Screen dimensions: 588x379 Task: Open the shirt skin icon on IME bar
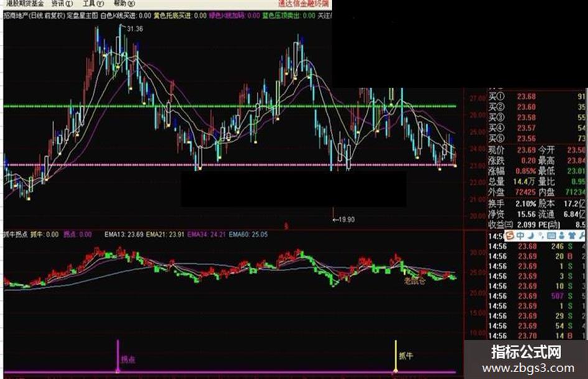571,236
